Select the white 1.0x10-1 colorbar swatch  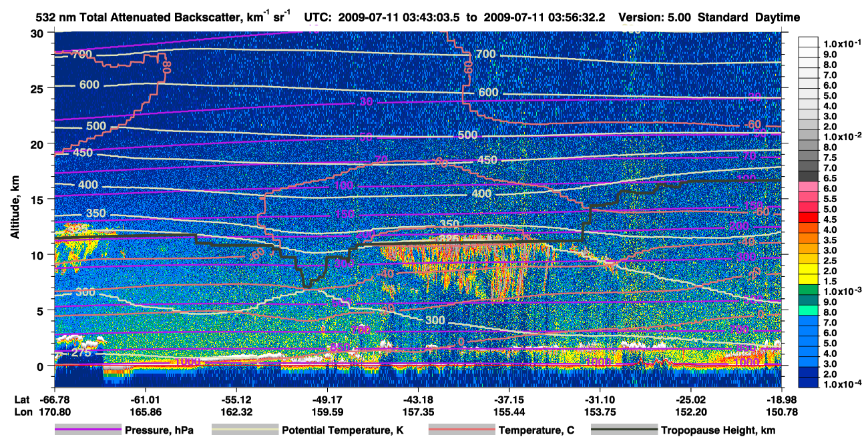(809, 41)
